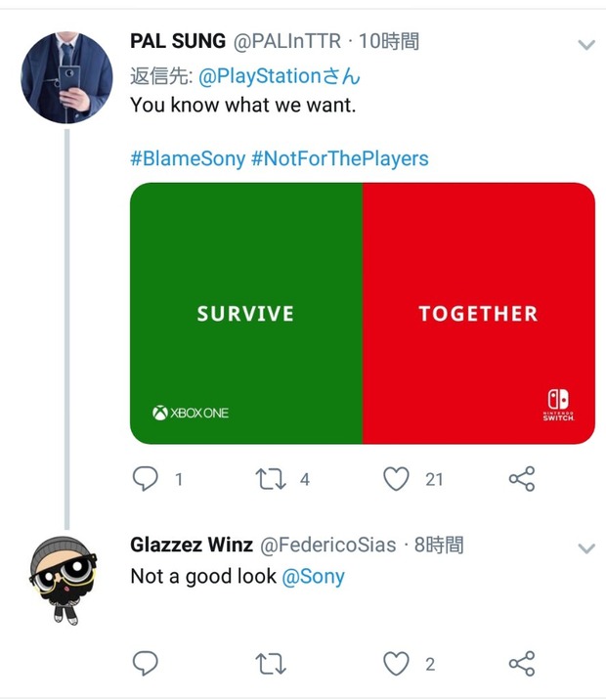Open PAL SUNG tweet options chevron
The image size is (606, 700).
[586, 45]
